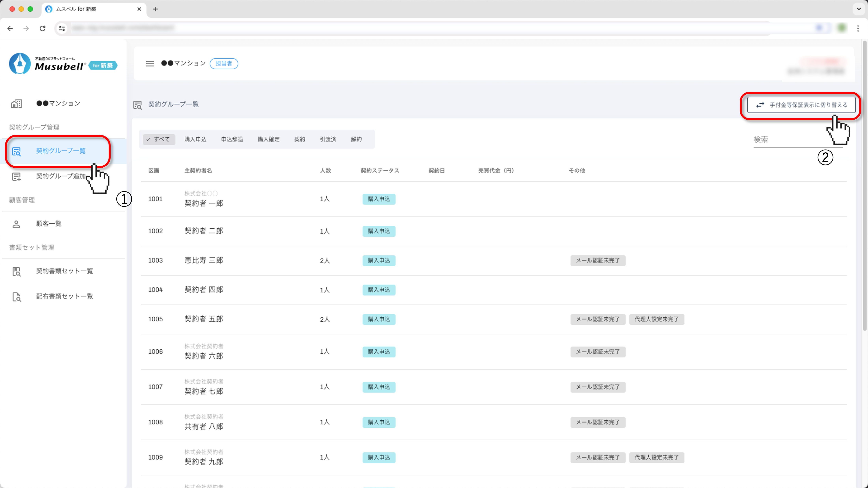Screen dimensions: 868x488
Task: Select the 申込辞退 status filter
Action: coord(232,139)
